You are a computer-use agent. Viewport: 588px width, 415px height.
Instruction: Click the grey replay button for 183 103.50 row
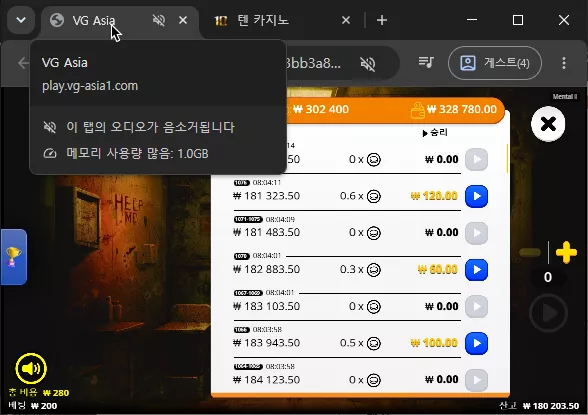[477, 307]
